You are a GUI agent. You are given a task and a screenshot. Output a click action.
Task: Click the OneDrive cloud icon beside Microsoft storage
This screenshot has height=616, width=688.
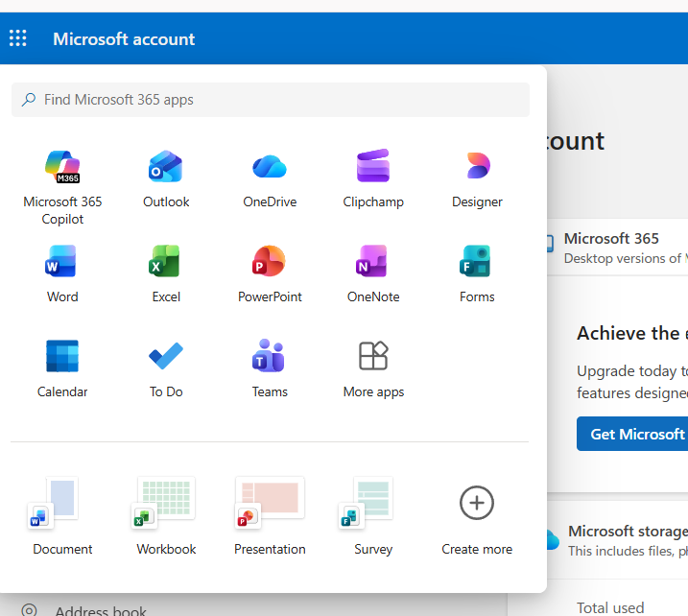click(553, 539)
